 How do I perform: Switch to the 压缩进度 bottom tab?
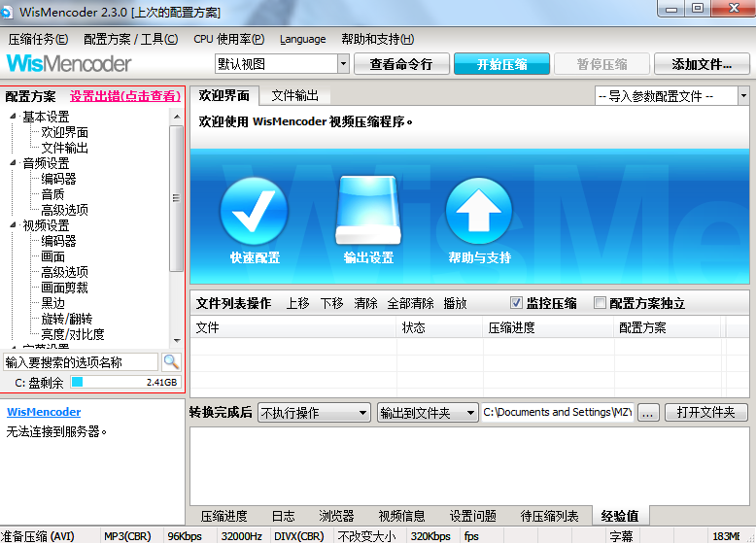224,516
